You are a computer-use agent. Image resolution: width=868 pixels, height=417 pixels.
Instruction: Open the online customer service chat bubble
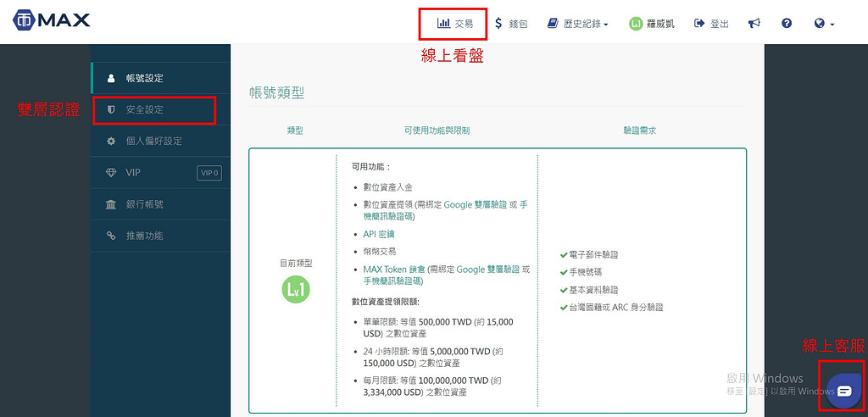pos(843,391)
